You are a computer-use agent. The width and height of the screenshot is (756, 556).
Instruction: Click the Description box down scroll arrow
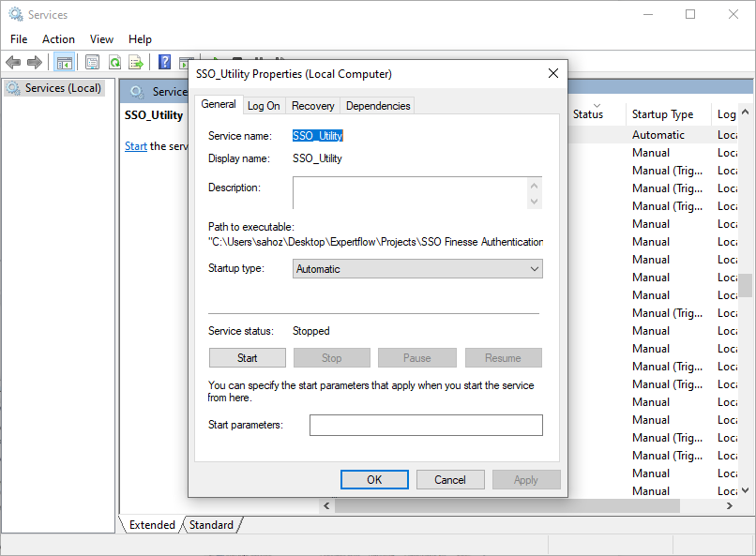(x=535, y=201)
